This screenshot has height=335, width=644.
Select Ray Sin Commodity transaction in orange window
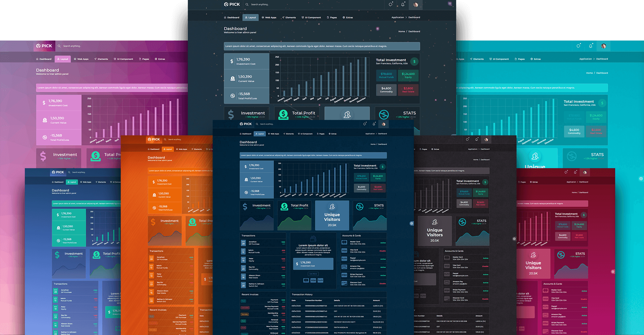click(171, 283)
